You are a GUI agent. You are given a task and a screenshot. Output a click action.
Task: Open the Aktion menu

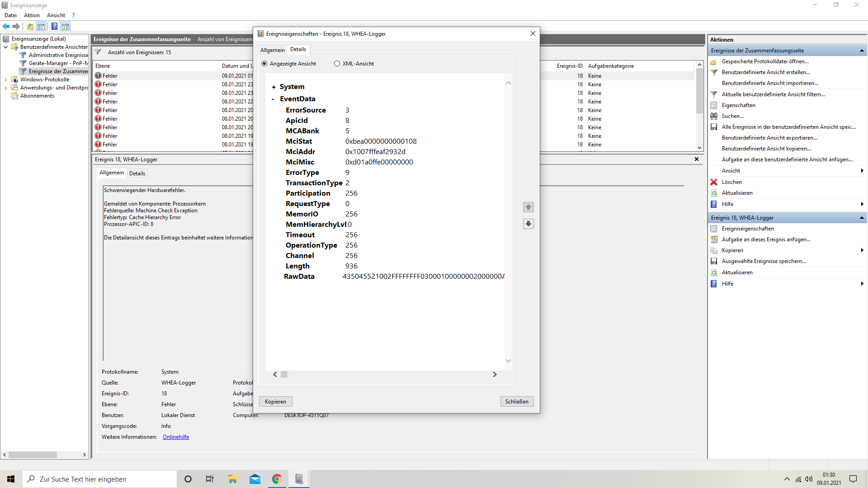[x=32, y=15]
